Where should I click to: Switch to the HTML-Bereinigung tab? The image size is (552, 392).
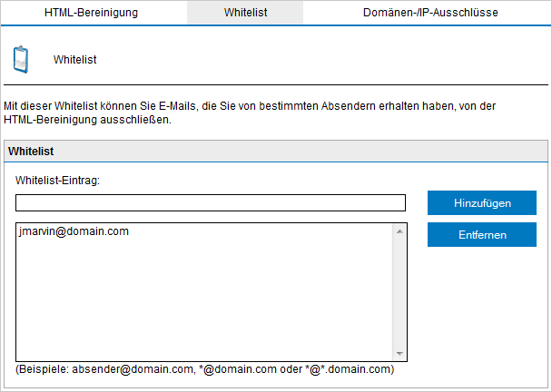91,13
